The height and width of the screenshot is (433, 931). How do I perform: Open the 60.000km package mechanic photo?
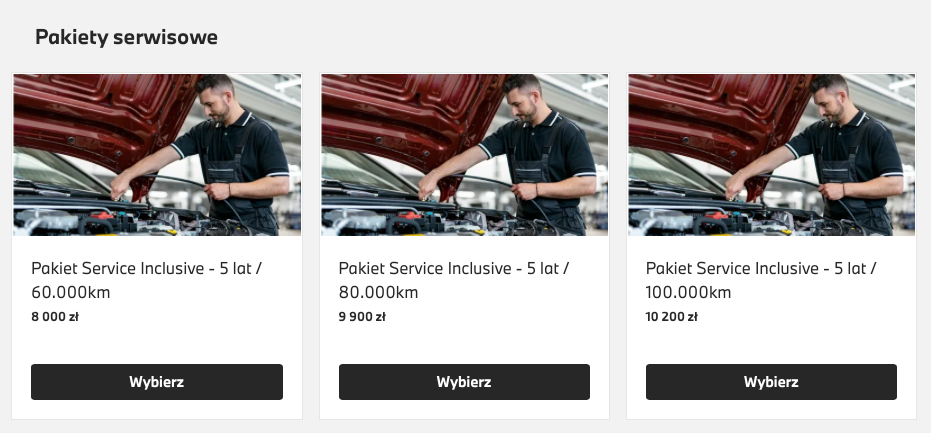pos(157,155)
